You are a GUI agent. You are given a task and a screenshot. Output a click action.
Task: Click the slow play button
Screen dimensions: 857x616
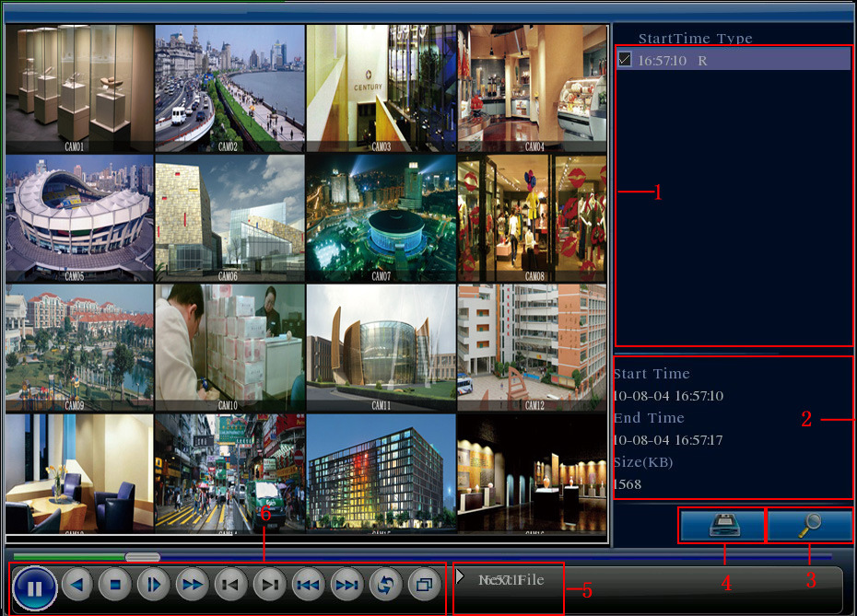tap(154, 585)
